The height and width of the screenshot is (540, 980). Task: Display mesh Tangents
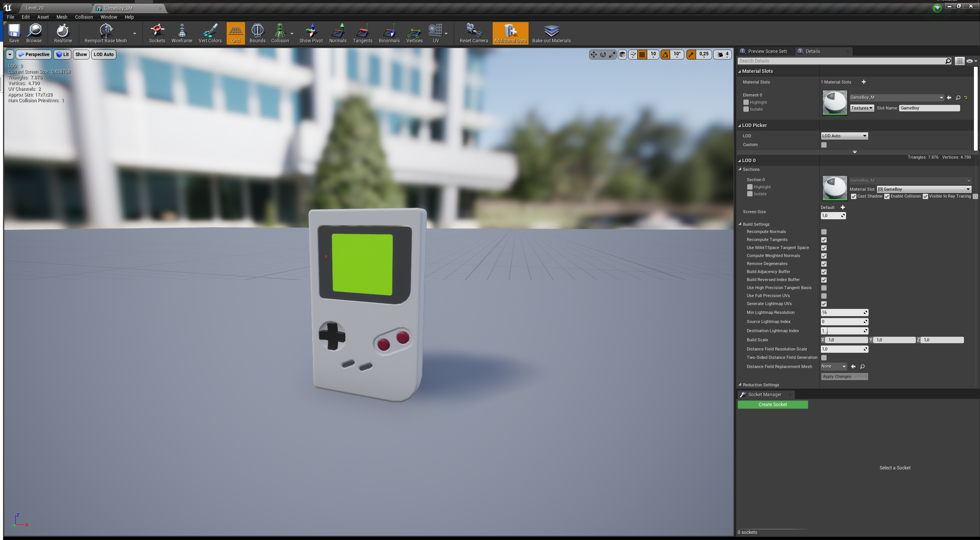pos(363,33)
